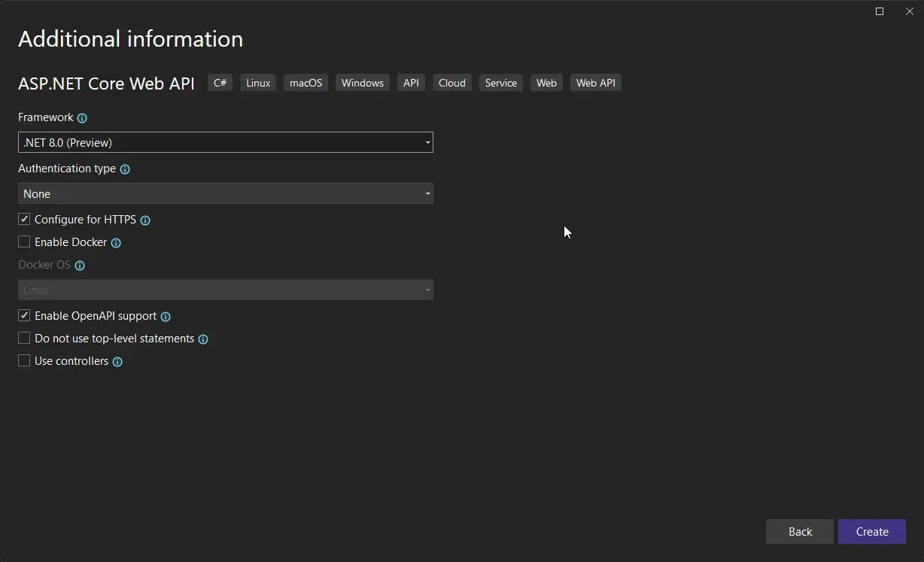Check Do not use top-level statements

(23, 339)
